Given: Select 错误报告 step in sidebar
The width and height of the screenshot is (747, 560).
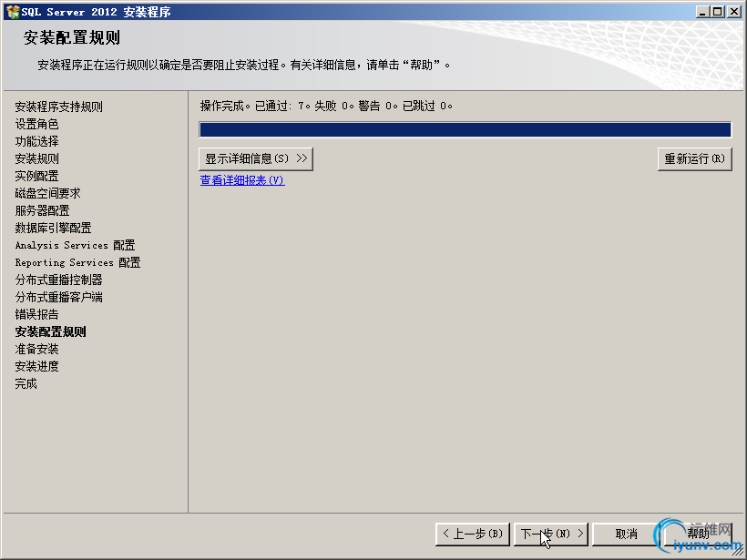Looking at the screenshot, I should [36, 314].
